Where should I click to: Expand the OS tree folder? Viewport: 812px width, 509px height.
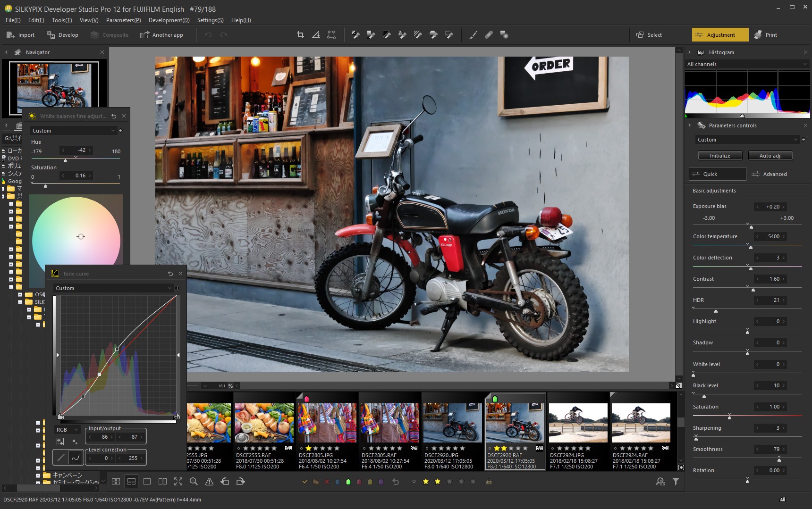point(20,294)
